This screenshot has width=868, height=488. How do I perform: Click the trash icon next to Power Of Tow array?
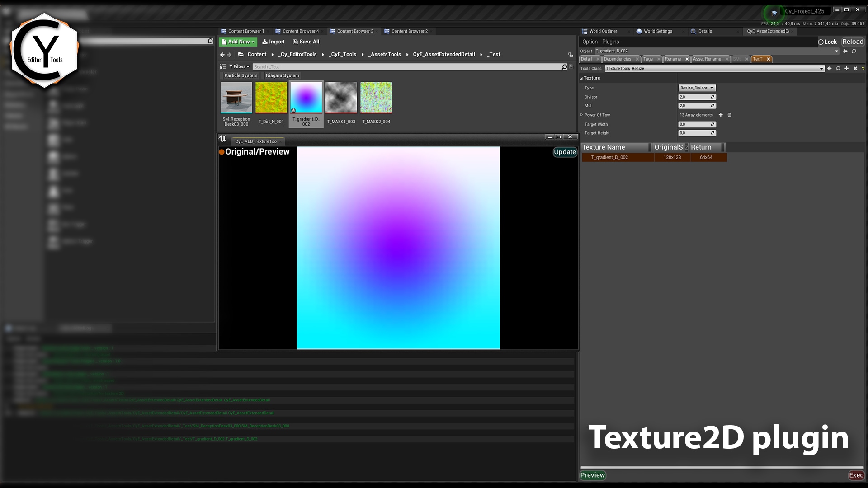[729, 115]
